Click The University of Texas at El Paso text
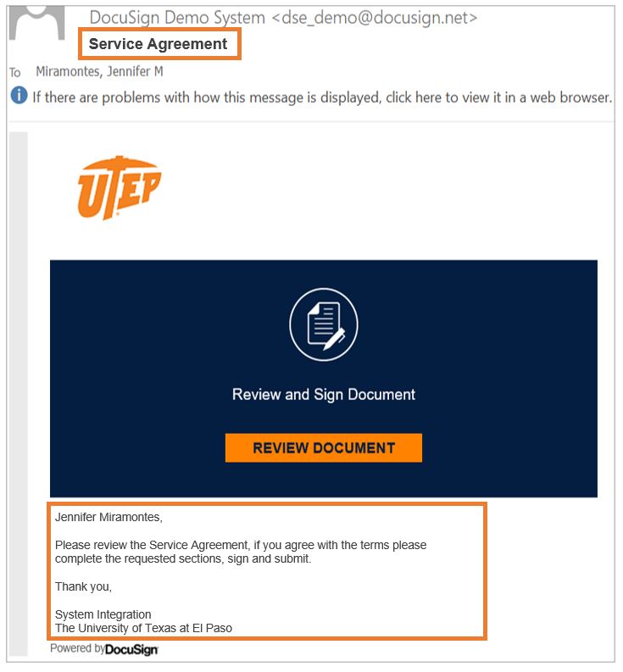This screenshot has height=672, width=623. (x=143, y=628)
